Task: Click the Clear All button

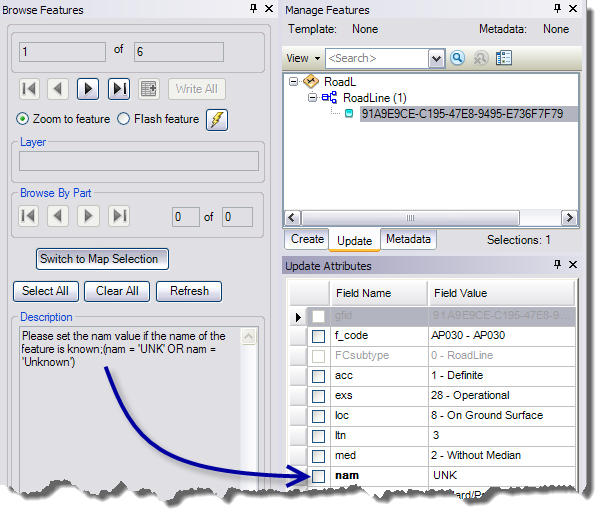Action: coord(117,291)
